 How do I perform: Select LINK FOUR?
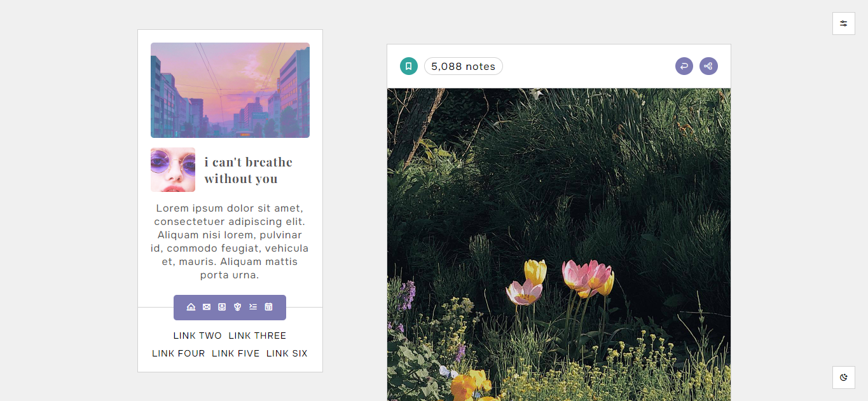[179, 353]
